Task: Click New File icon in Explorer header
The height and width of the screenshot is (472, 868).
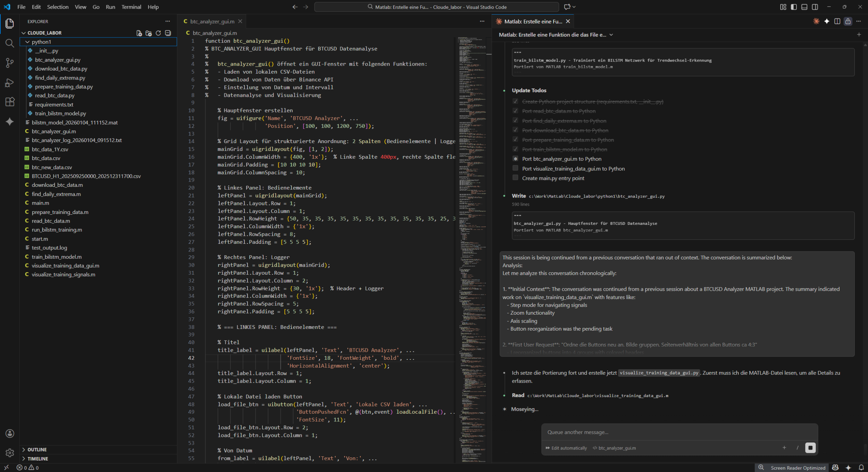Action: click(139, 33)
